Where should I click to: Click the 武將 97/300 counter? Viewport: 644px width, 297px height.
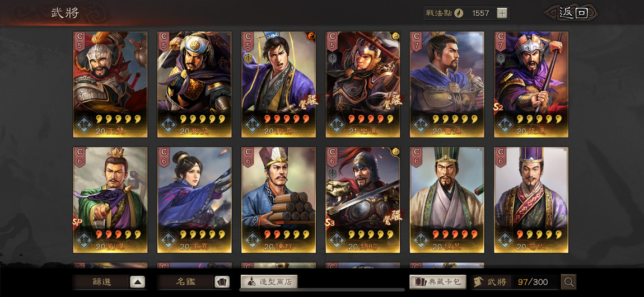516,282
